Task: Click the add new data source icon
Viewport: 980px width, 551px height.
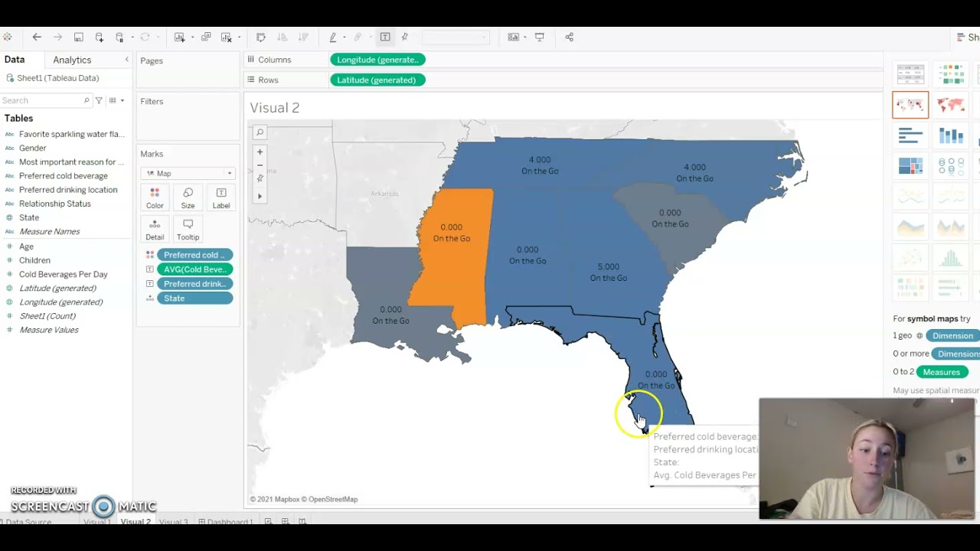Action: [99, 37]
